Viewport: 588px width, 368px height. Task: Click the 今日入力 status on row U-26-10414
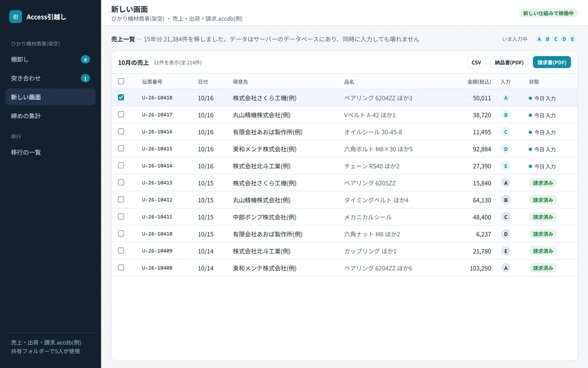point(543,166)
